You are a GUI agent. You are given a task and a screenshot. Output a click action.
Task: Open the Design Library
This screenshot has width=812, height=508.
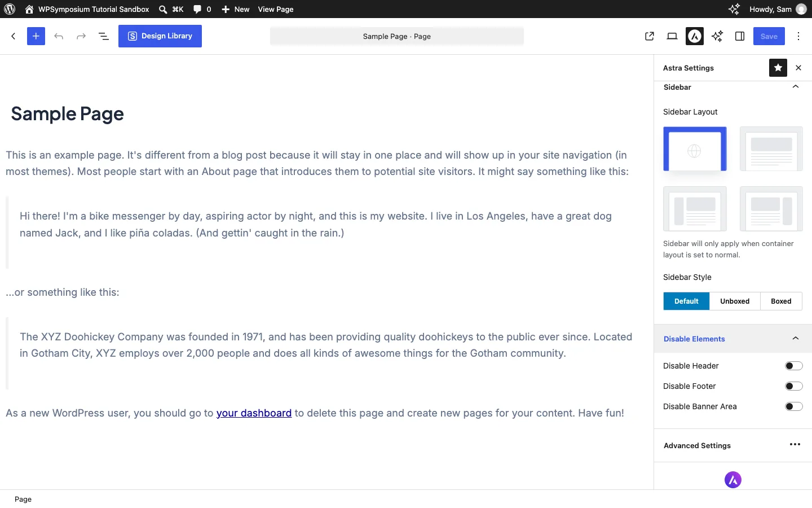[160, 36]
